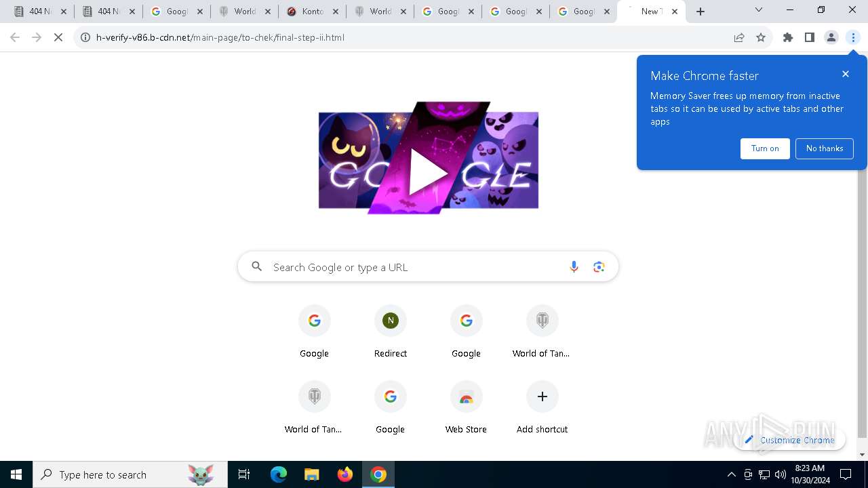Click the Type here to search box
868x488 pixels.
(130, 474)
